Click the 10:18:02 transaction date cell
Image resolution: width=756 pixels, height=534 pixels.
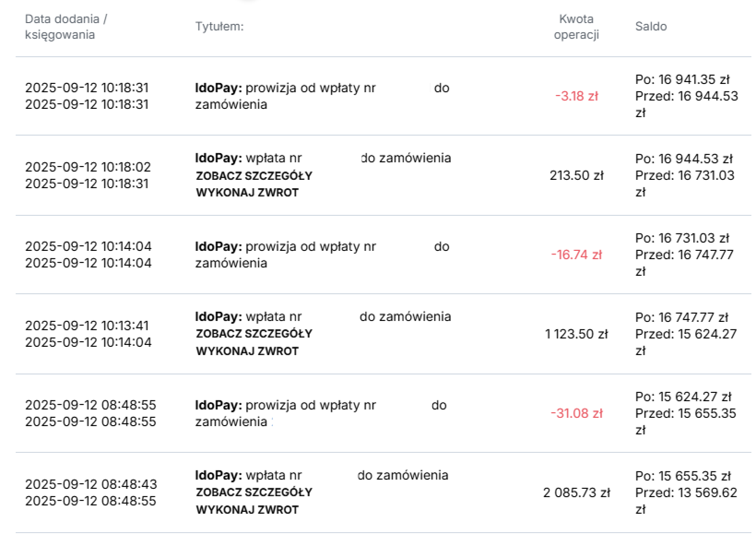pyautogui.click(x=88, y=167)
